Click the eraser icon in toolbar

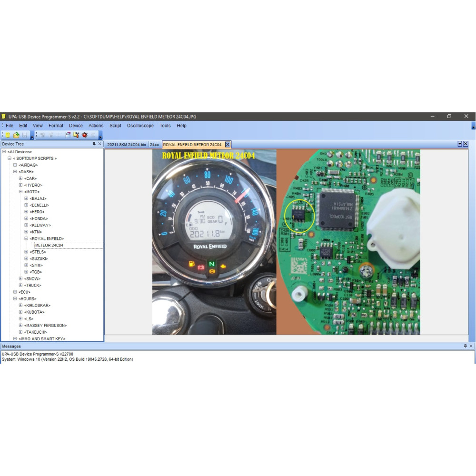[68, 135]
